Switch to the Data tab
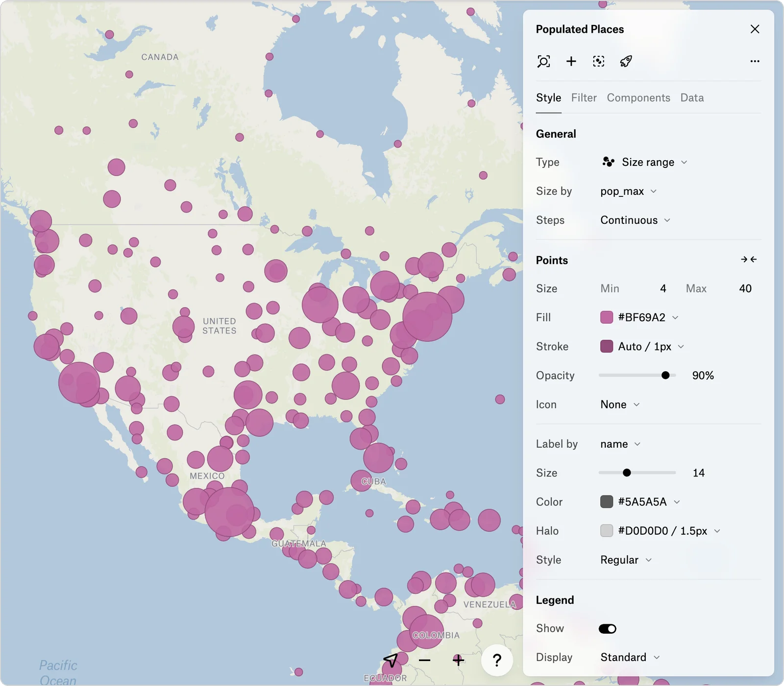The height and width of the screenshot is (686, 784). (692, 98)
